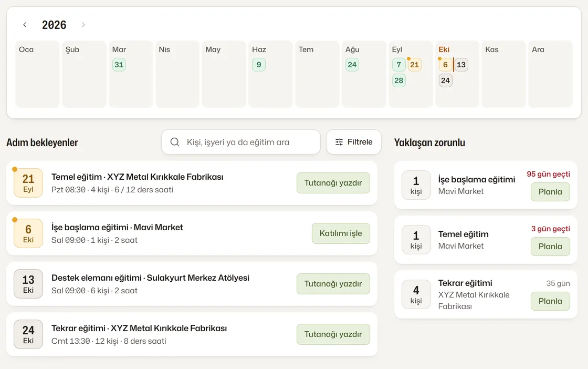Click the search magnifier icon

click(x=175, y=142)
